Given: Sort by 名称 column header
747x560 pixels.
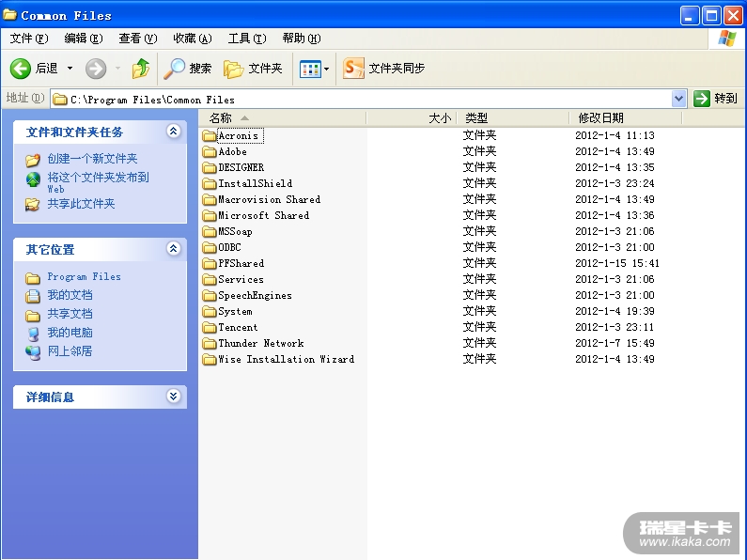Looking at the screenshot, I should coord(283,117).
